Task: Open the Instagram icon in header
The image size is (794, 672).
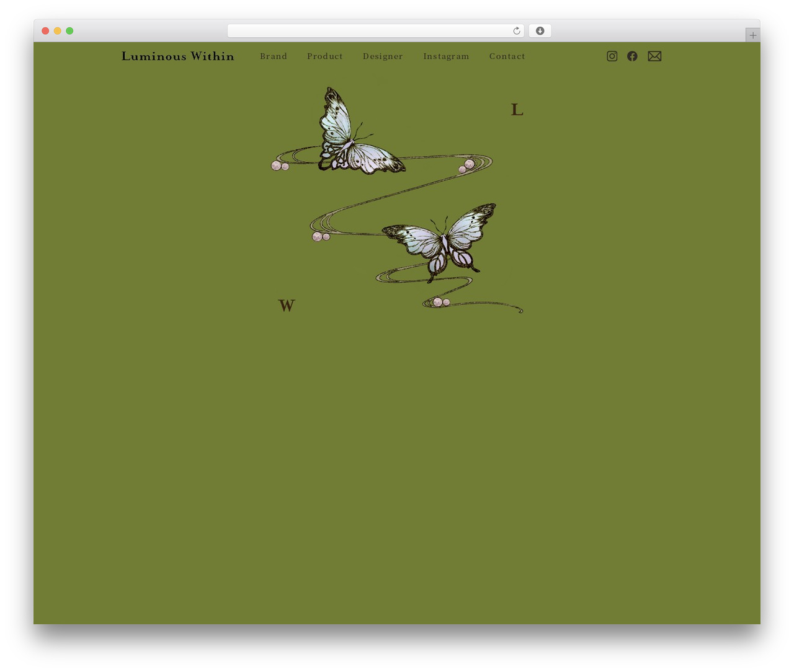Action: pos(612,56)
